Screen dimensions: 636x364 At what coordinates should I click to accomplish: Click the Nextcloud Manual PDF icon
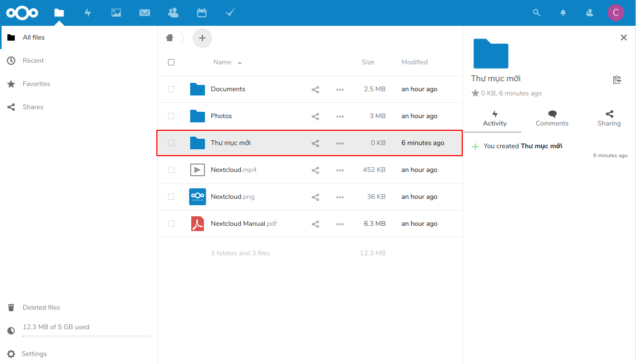point(198,224)
